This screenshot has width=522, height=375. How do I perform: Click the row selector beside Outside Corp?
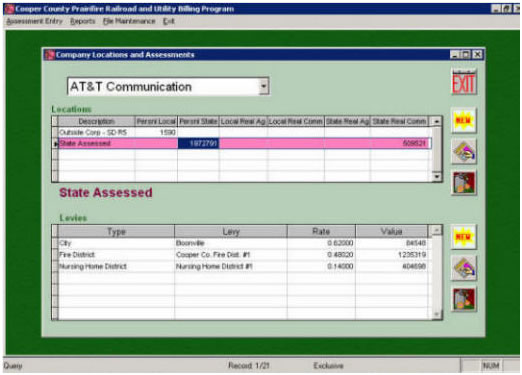[55, 132]
